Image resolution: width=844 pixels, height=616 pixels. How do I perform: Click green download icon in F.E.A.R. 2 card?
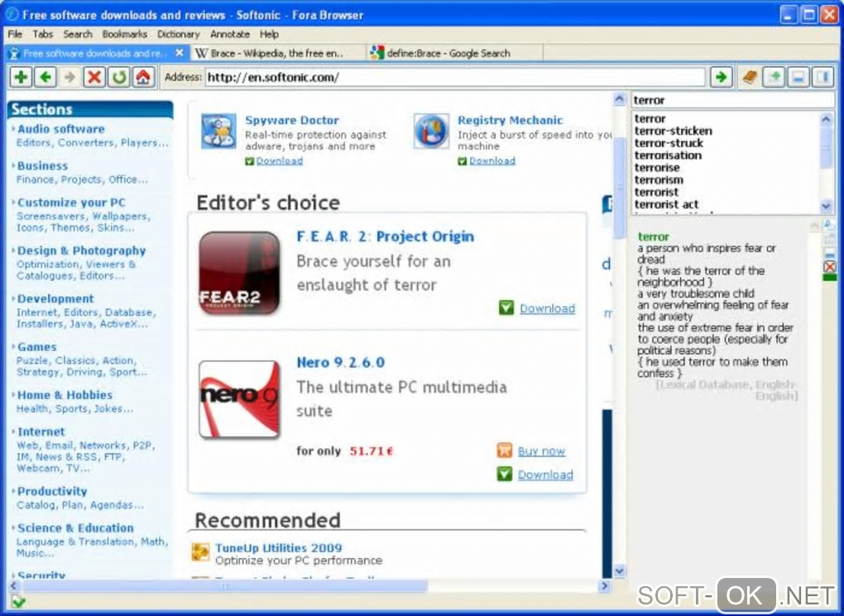pyautogui.click(x=506, y=308)
